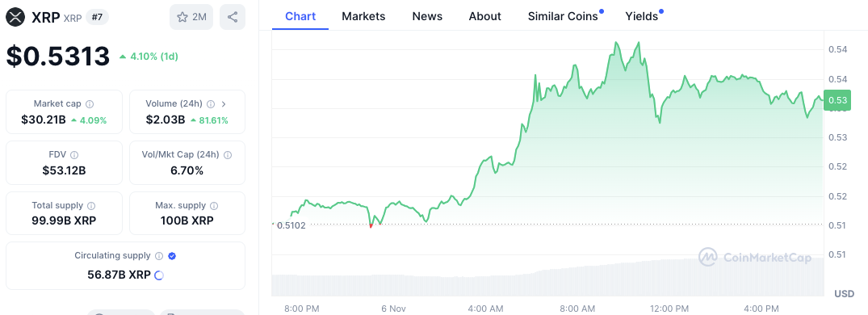Image resolution: width=868 pixels, height=315 pixels.
Task: Open the News tab
Action: click(x=427, y=17)
